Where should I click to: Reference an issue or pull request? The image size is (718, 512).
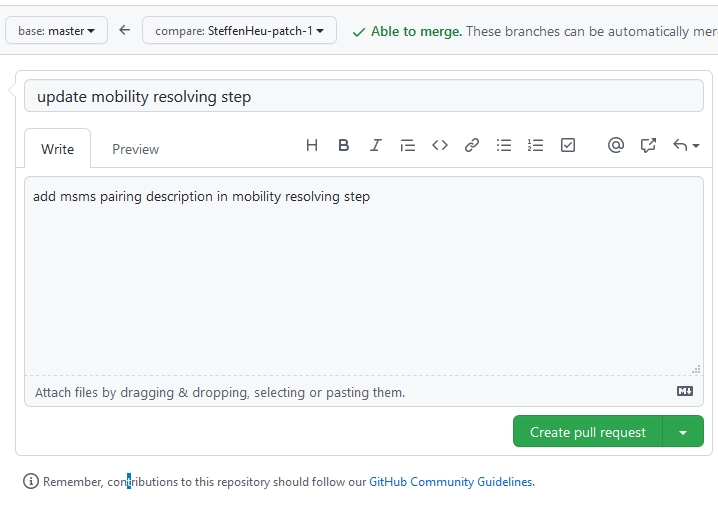(x=648, y=146)
